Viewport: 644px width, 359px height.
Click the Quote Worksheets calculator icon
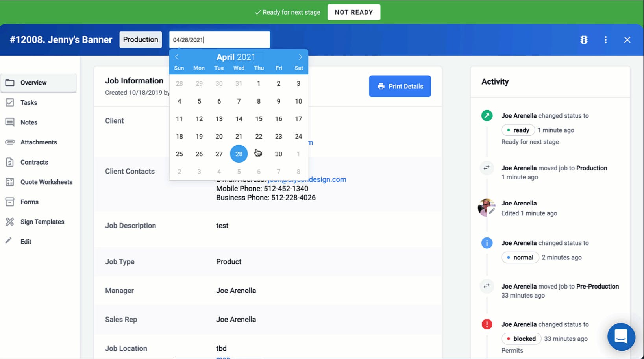(x=10, y=182)
